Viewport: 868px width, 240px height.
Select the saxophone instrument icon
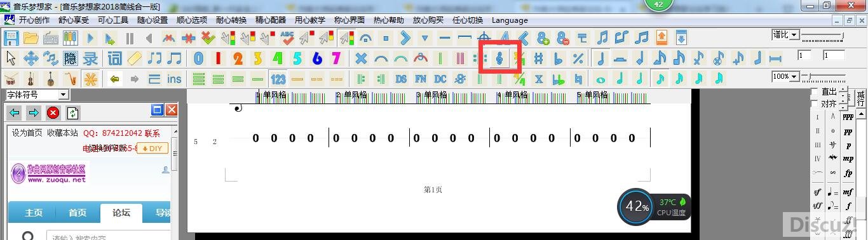(70, 79)
